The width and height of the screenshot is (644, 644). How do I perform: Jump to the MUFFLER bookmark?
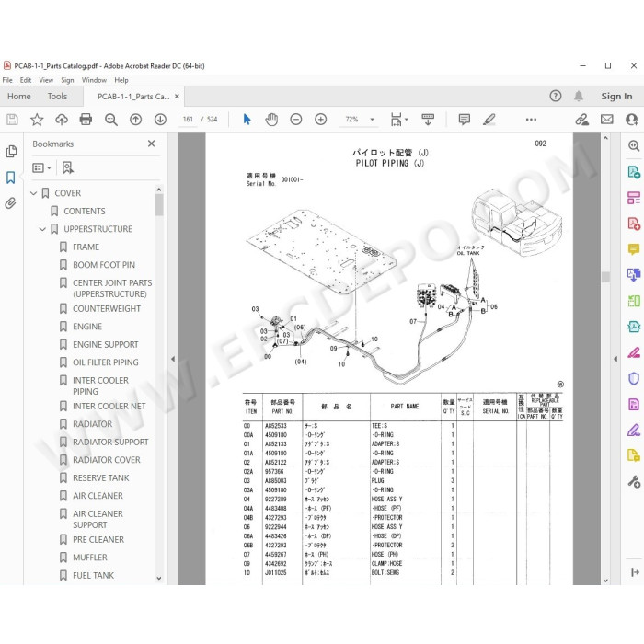click(x=89, y=558)
